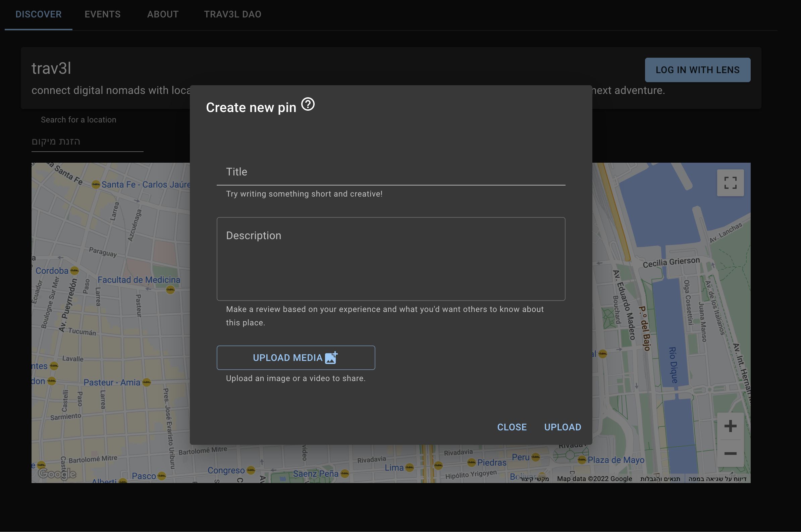Click the Facultad de Medicina station marker
801x532 pixels.
coord(170,289)
